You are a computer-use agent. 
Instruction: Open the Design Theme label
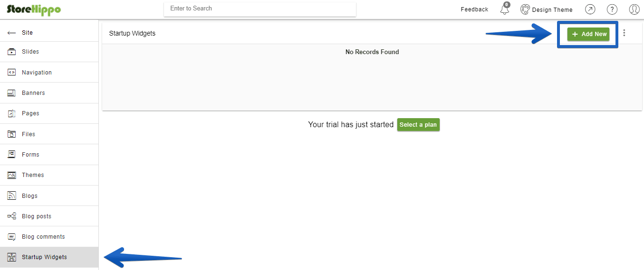click(552, 9)
